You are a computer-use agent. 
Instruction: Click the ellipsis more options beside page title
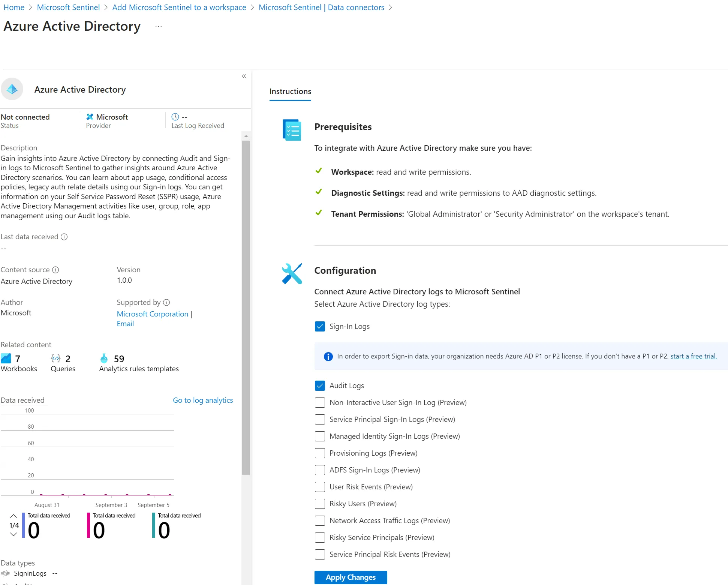click(159, 26)
